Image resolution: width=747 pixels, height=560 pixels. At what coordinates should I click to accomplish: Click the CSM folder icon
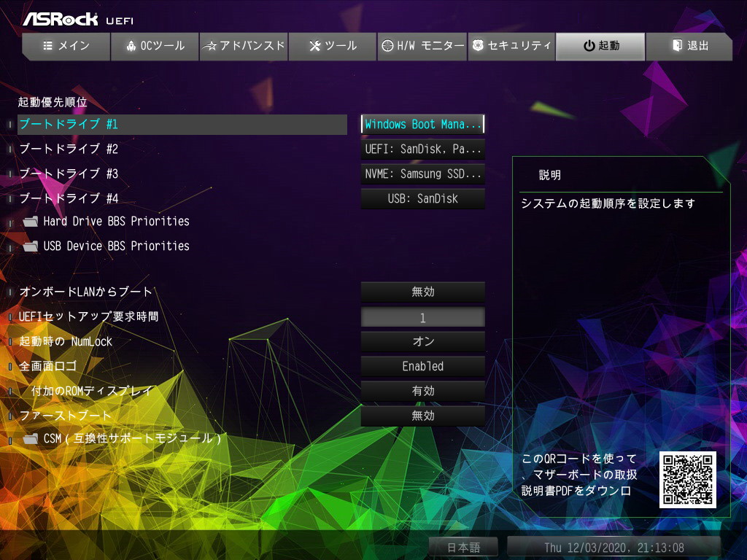(x=31, y=438)
